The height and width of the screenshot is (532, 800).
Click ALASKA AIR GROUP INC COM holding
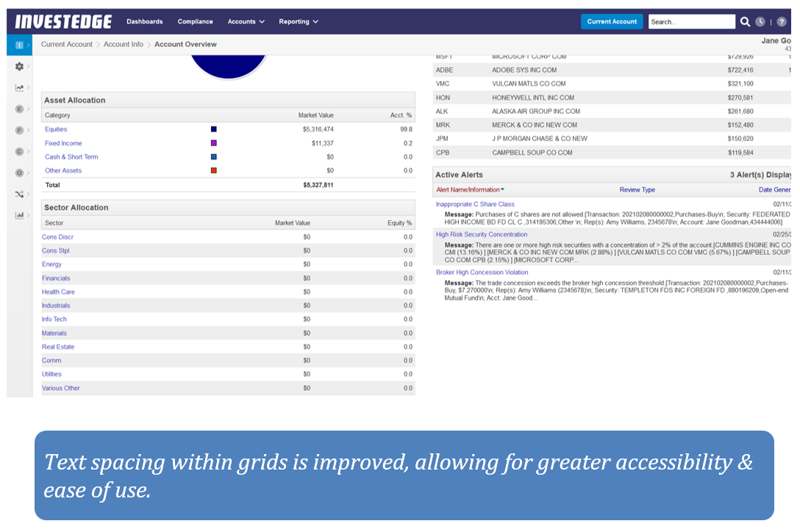[x=536, y=111]
